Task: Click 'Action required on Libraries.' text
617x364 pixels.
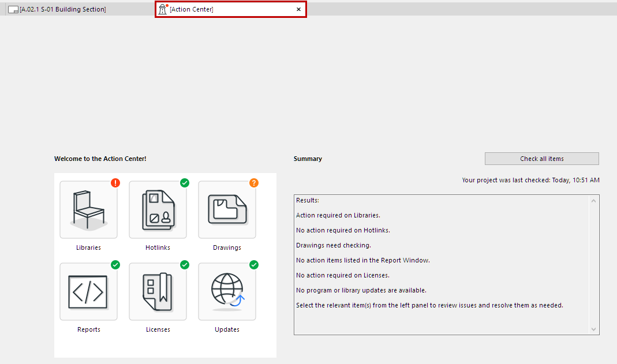Action: tap(338, 215)
